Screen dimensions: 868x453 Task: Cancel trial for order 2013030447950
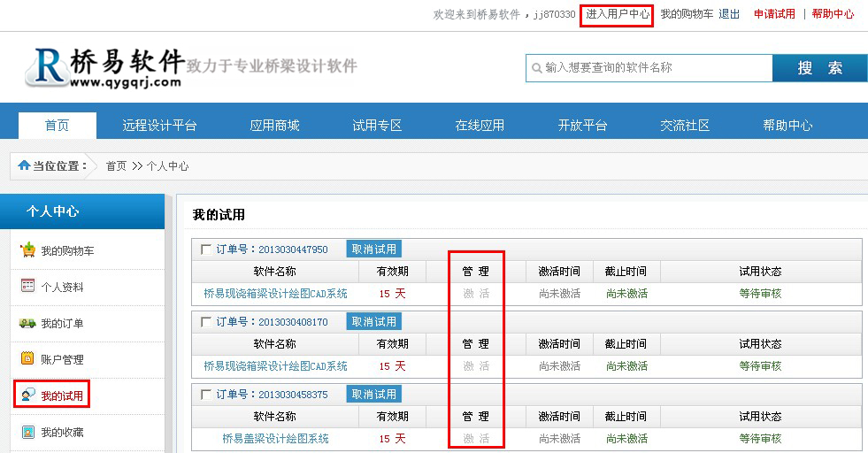point(373,249)
